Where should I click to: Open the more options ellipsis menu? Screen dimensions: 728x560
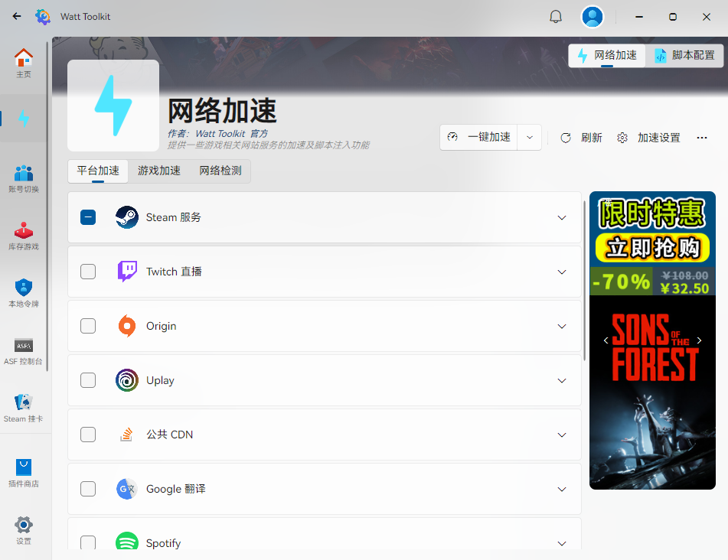click(702, 138)
